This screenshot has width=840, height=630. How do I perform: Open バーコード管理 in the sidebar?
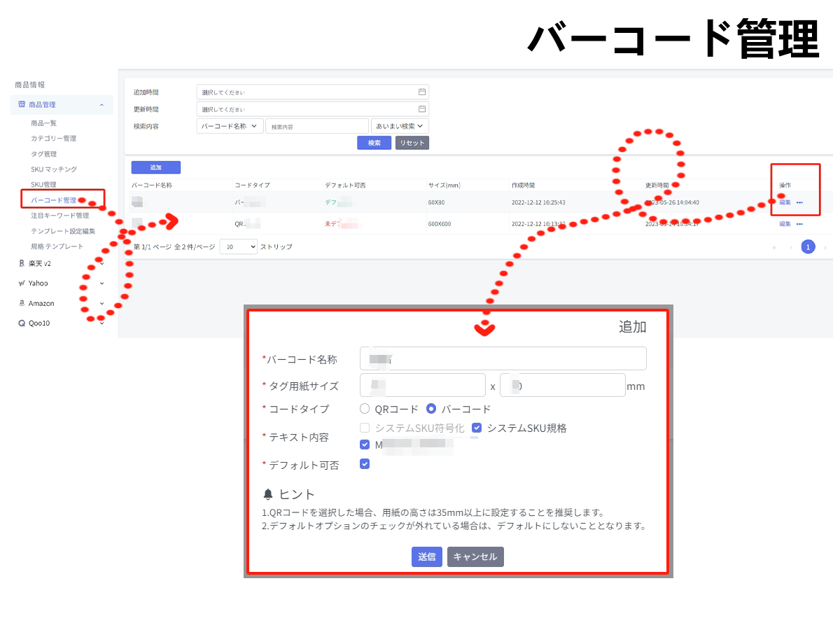[x=54, y=200]
